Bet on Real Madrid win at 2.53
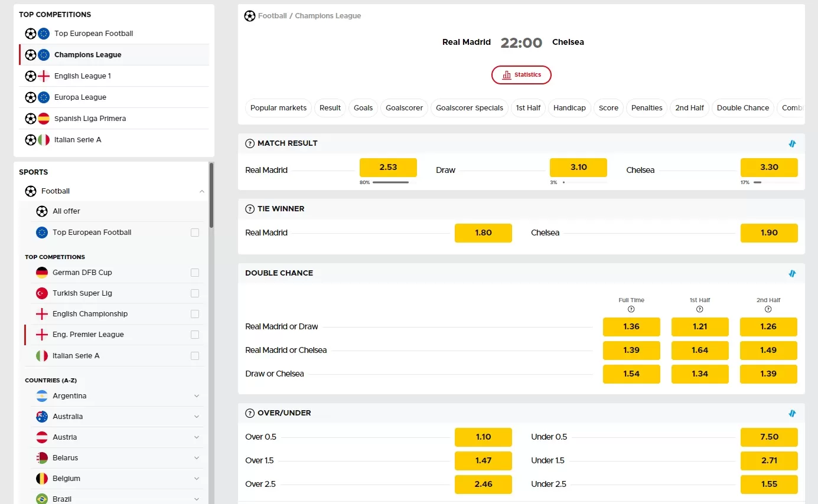This screenshot has height=504, width=818. click(x=388, y=168)
